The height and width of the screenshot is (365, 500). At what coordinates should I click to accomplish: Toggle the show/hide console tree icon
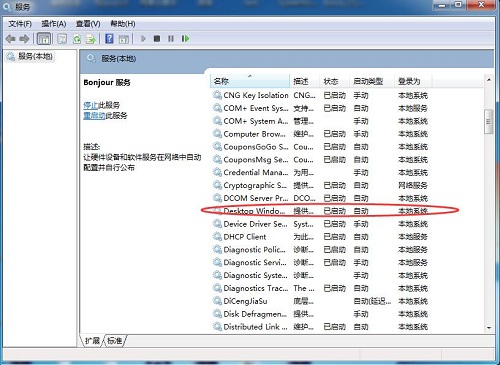click(44, 39)
